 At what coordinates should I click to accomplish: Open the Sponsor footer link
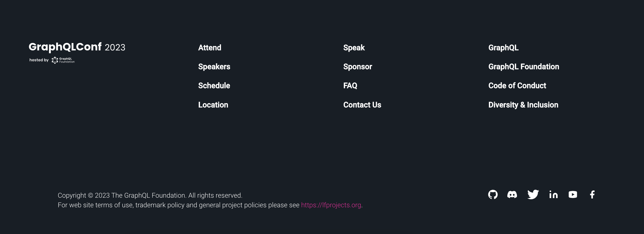358,67
